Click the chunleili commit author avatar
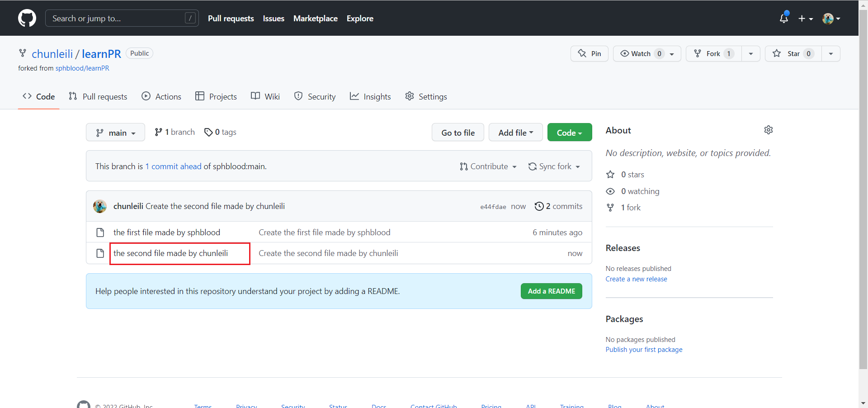 100,206
